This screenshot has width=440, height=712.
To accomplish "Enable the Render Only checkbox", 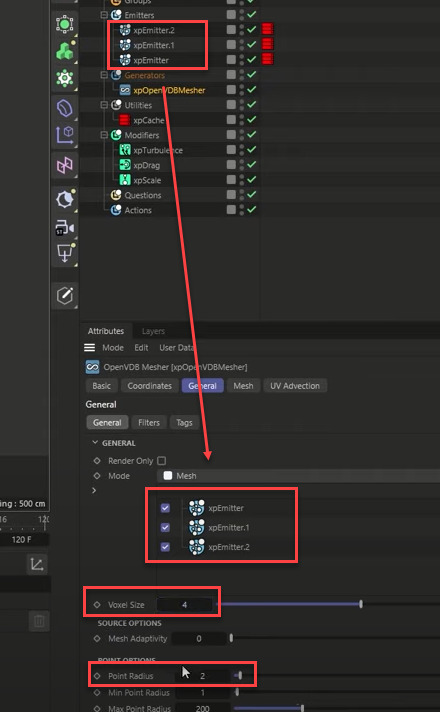I will pos(161,461).
